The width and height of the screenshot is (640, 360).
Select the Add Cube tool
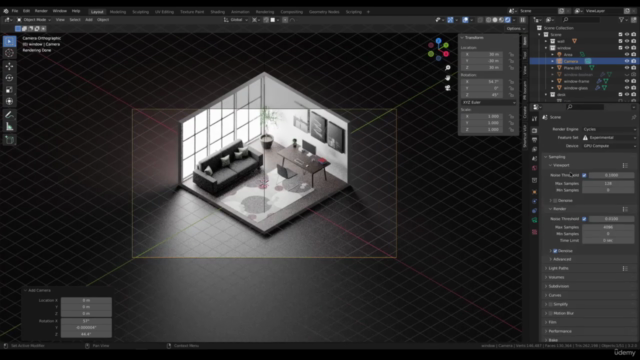pyautogui.click(x=9, y=140)
